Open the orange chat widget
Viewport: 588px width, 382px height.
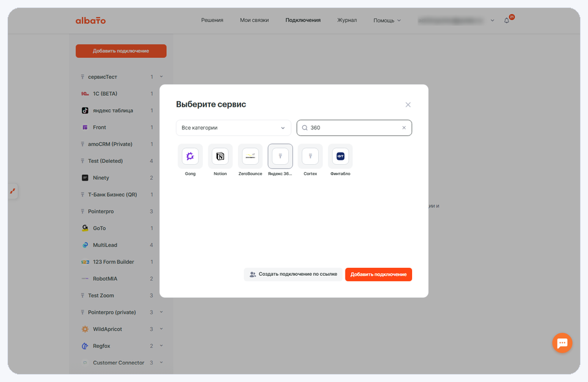tap(562, 342)
